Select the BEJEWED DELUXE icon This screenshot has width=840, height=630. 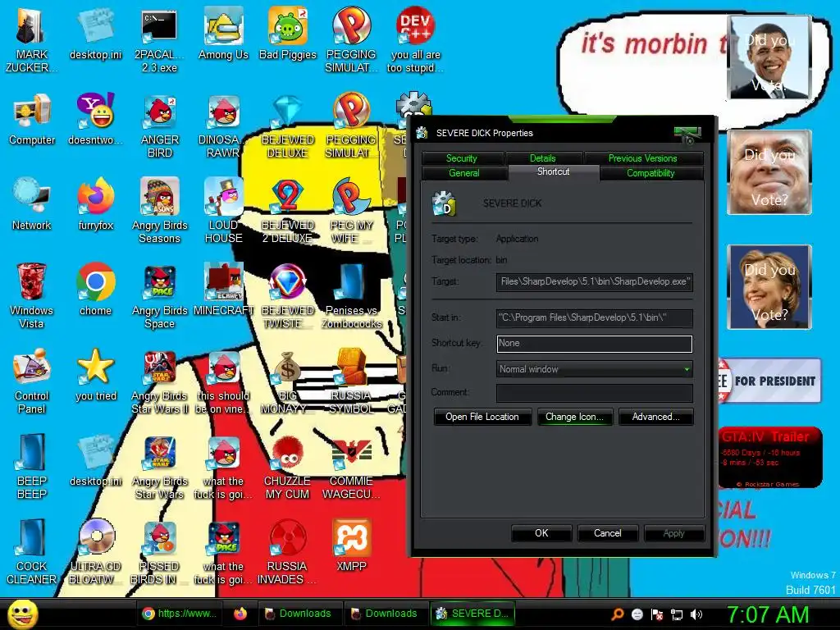(x=288, y=126)
